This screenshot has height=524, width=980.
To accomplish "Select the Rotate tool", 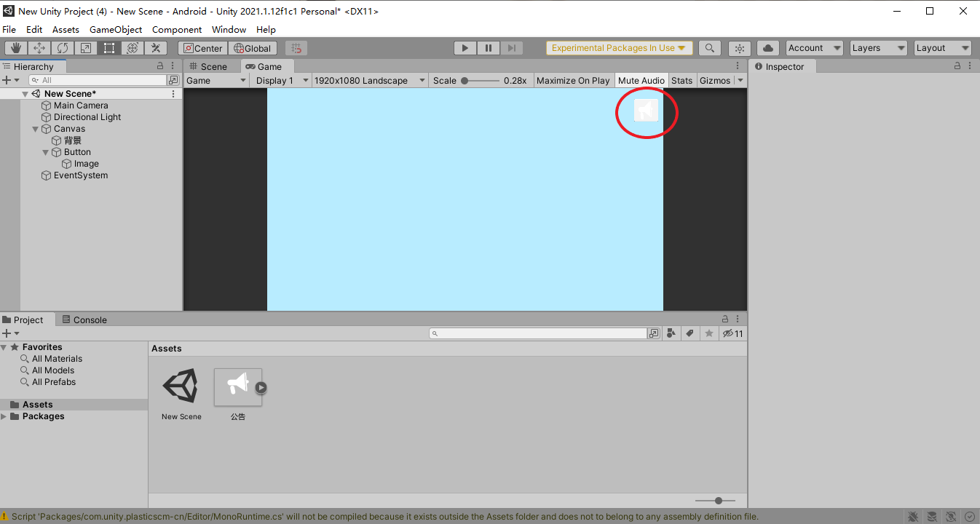I will pos(63,48).
